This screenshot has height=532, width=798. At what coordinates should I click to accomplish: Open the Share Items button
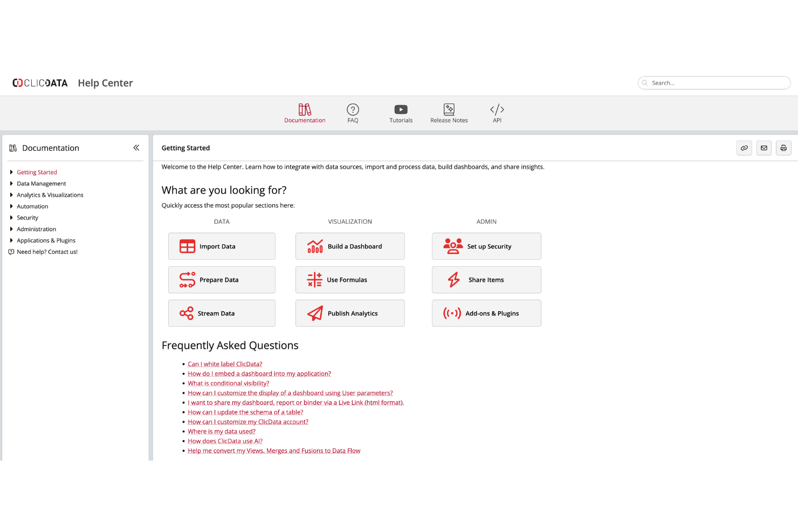[x=486, y=280]
